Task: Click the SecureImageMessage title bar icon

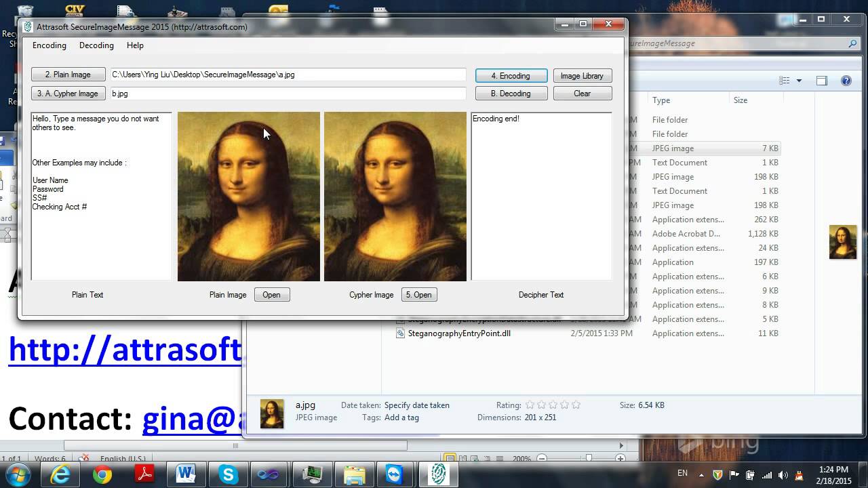Action: (28, 27)
